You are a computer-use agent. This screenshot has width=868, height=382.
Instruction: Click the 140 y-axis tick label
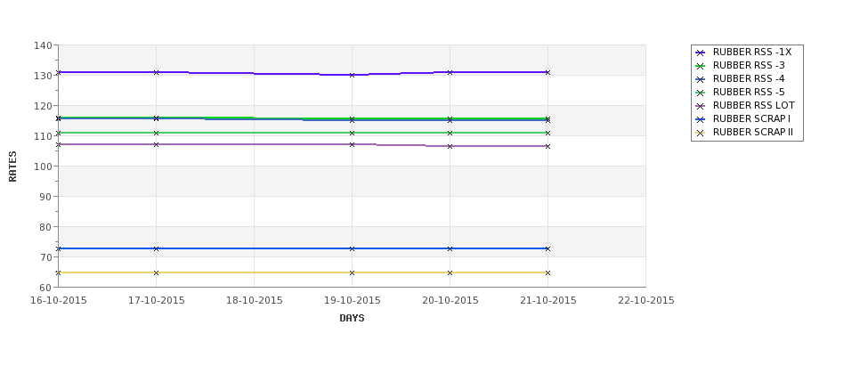[44, 45]
